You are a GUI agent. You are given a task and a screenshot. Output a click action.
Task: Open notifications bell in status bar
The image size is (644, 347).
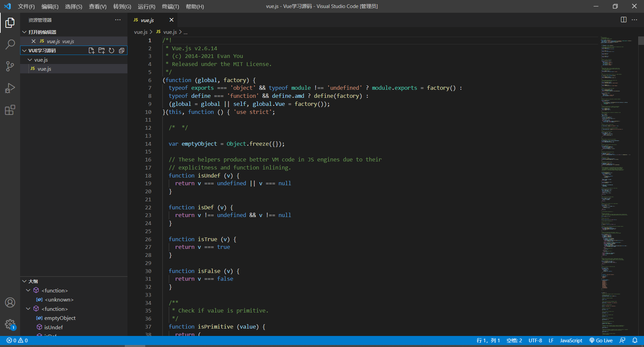(635, 340)
